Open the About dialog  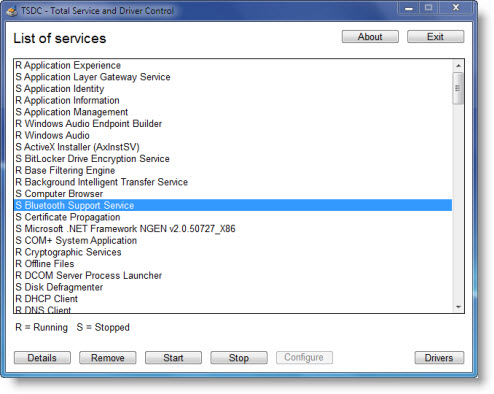point(370,37)
